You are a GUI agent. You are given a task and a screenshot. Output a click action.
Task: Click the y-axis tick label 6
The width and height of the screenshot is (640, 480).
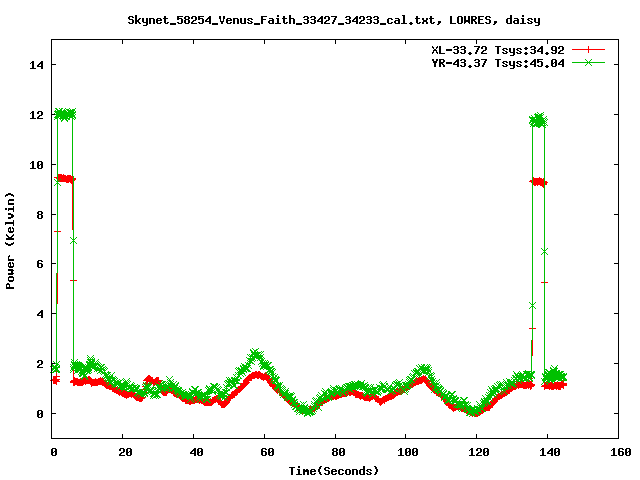(40, 264)
